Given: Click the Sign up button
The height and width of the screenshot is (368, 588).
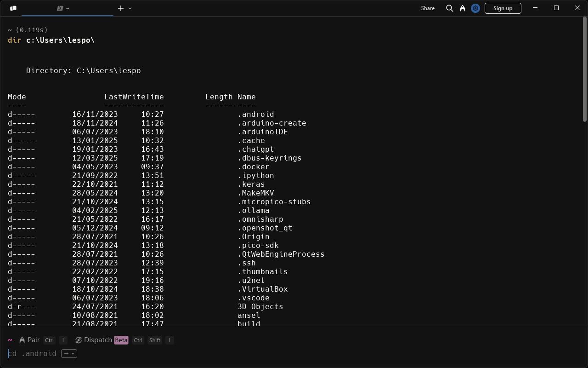Looking at the screenshot, I should click(503, 8).
